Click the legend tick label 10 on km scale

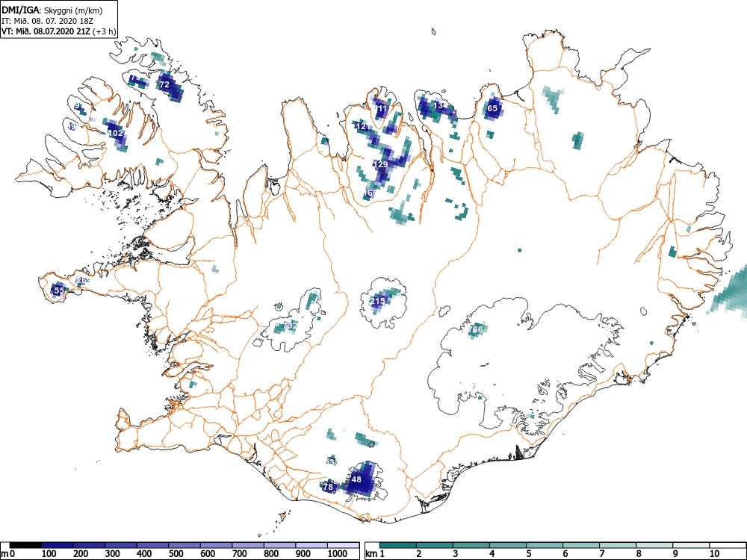(713, 554)
